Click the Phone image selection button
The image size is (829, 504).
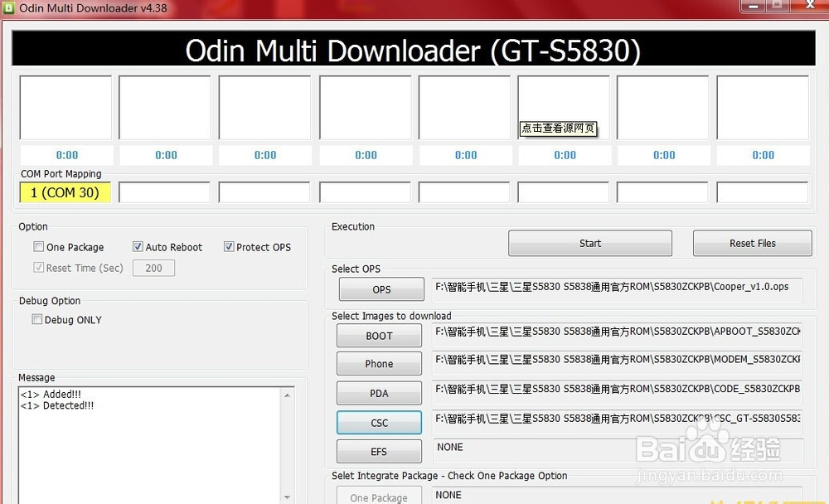coord(379,363)
